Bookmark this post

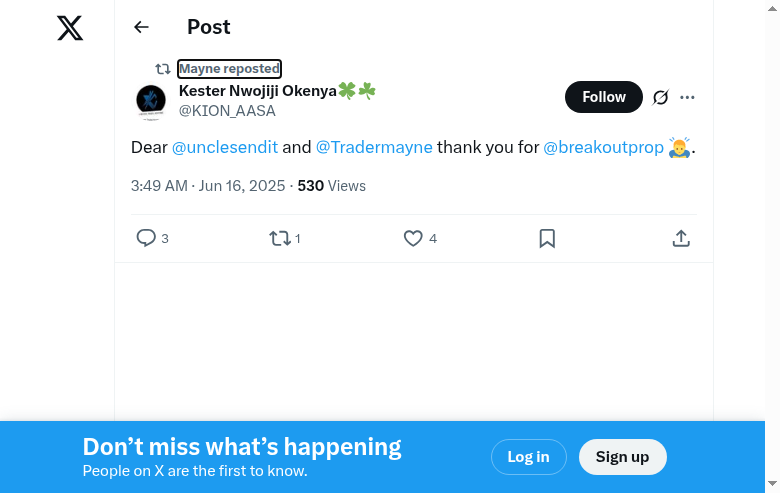click(547, 238)
